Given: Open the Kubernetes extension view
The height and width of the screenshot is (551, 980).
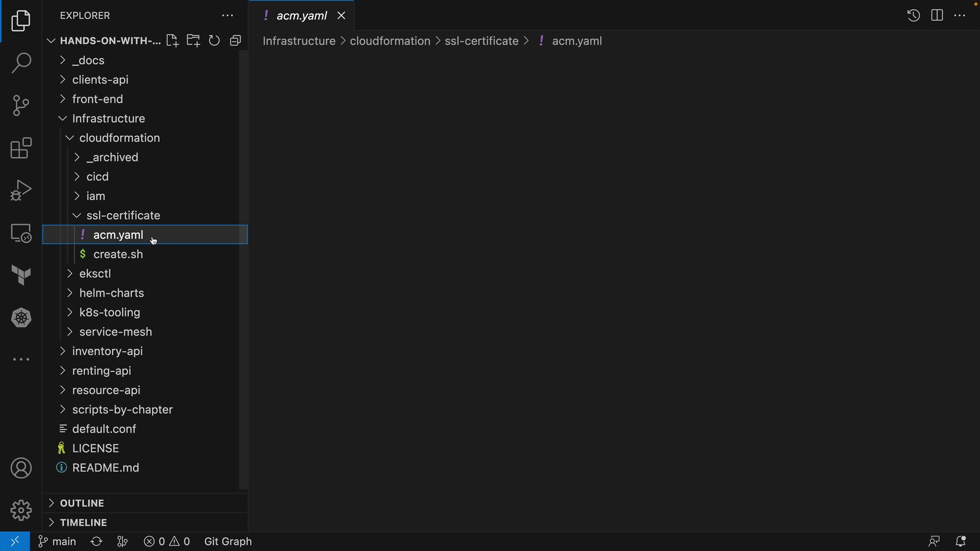Looking at the screenshot, I should pyautogui.click(x=21, y=318).
